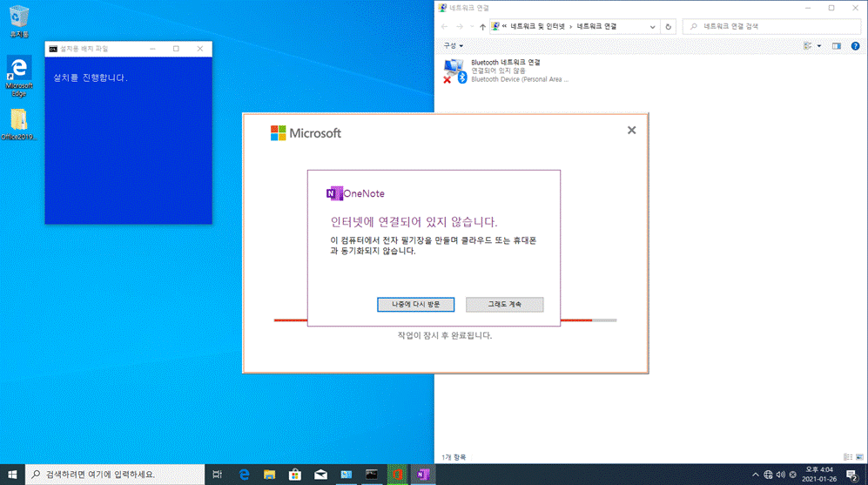The height and width of the screenshot is (485, 868).
Task: Open Help in Network Connections window
Action: (x=855, y=46)
